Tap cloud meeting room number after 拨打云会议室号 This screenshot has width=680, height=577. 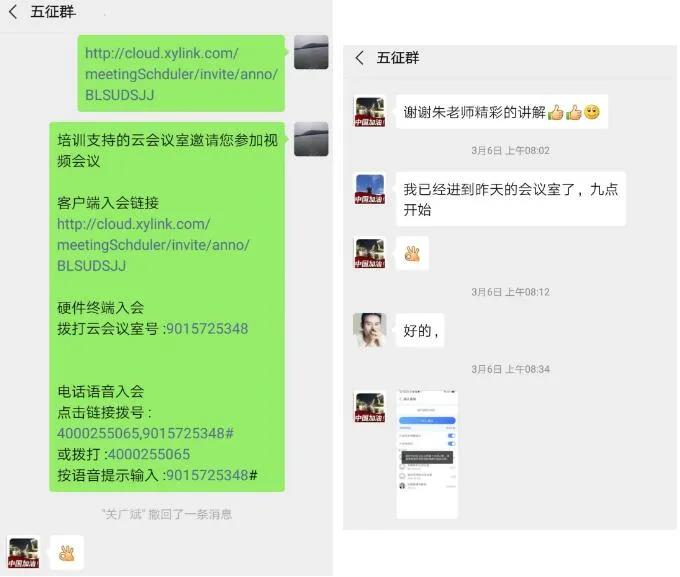click(x=207, y=328)
